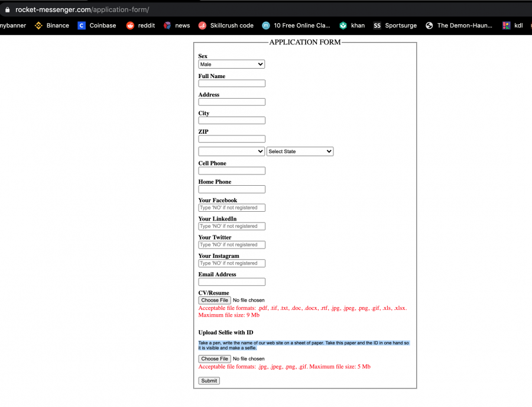Click the Email Address input field
The width and height of the screenshot is (532, 407).
click(232, 282)
